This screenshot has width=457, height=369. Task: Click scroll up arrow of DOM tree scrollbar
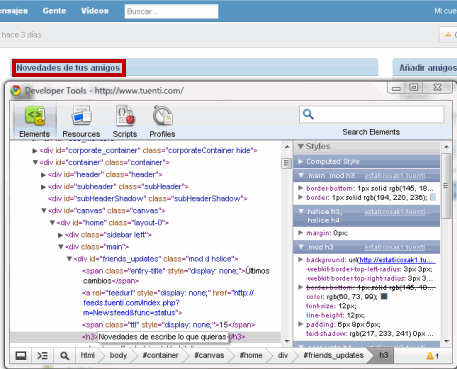[x=287, y=147]
